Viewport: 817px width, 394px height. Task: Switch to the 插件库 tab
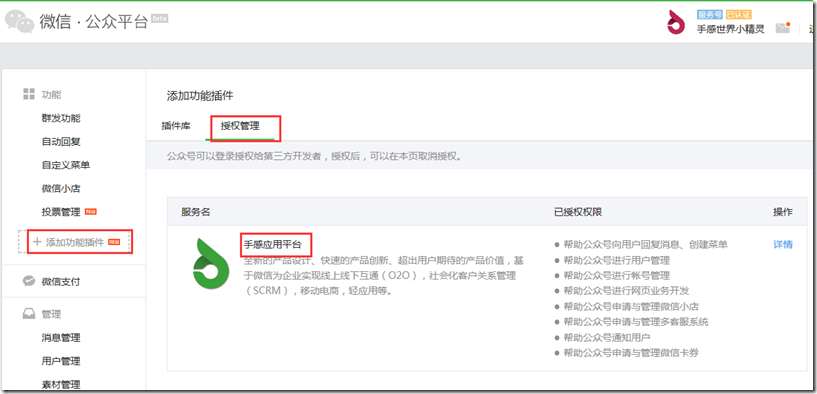[x=176, y=126]
